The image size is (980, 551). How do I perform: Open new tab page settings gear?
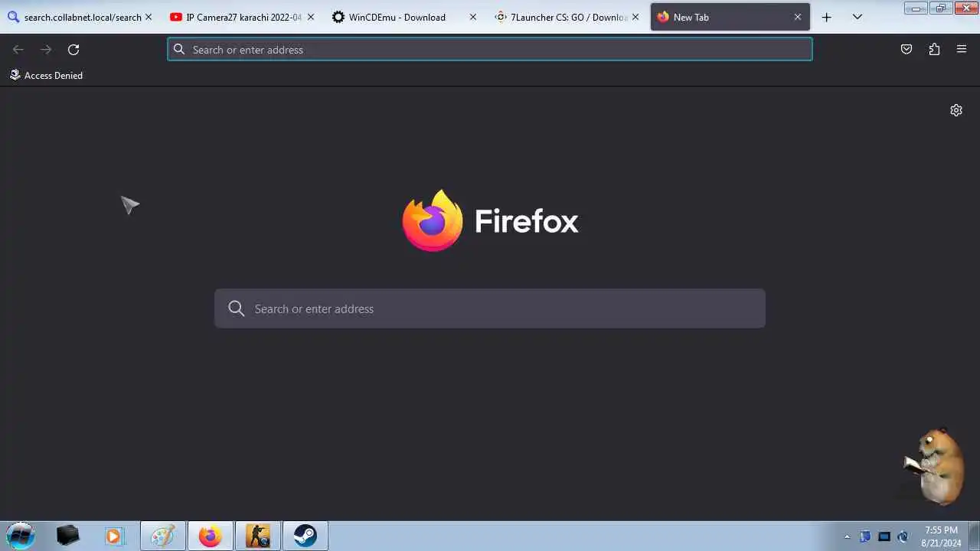pyautogui.click(x=956, y=110)
